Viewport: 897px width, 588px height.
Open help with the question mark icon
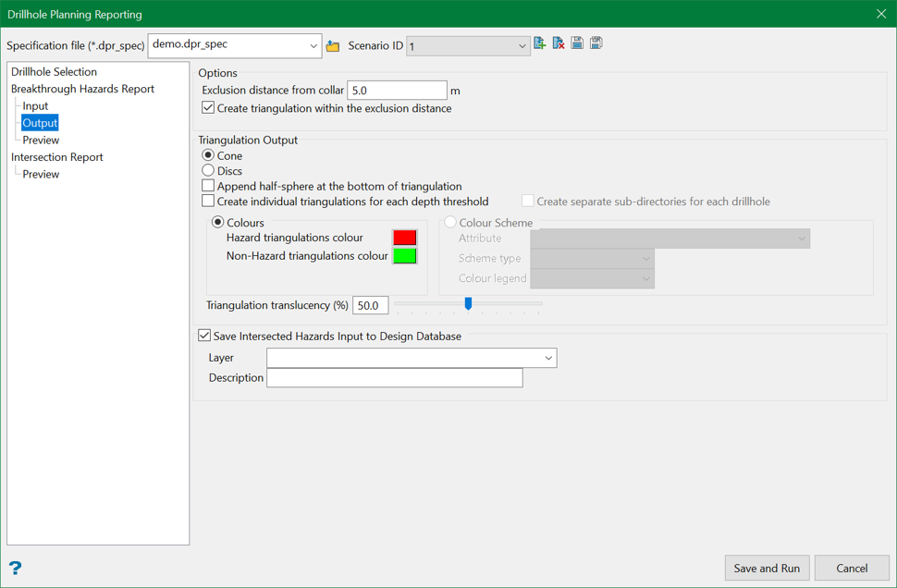(15, 568)
